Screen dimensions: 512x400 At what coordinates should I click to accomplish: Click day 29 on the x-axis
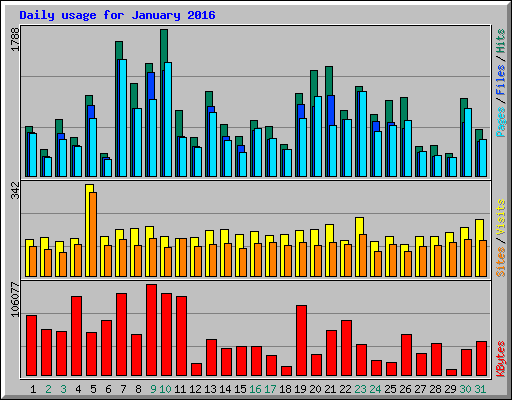coord(450,389)
